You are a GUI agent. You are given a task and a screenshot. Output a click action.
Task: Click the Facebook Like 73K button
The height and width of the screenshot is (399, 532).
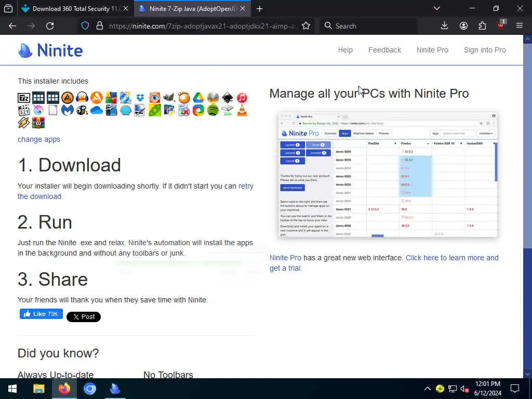[41, 314]
